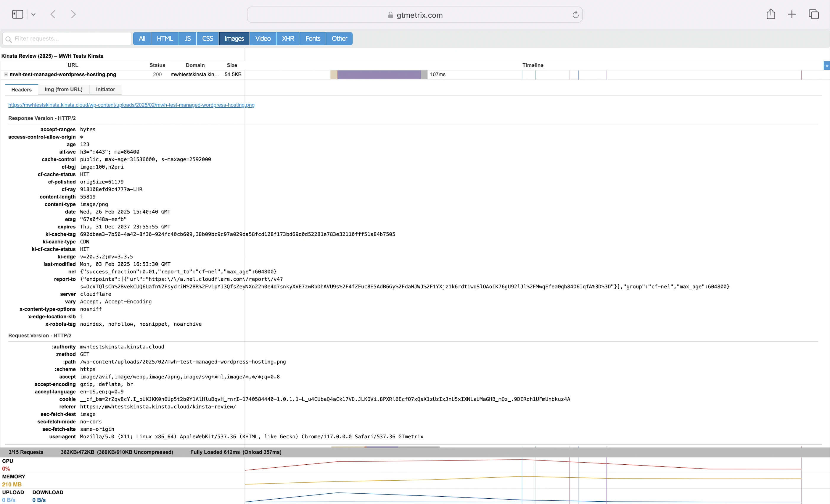
Task: Open the kinsta.cloud PNG image URL link
Action: (x=131, y=105)
